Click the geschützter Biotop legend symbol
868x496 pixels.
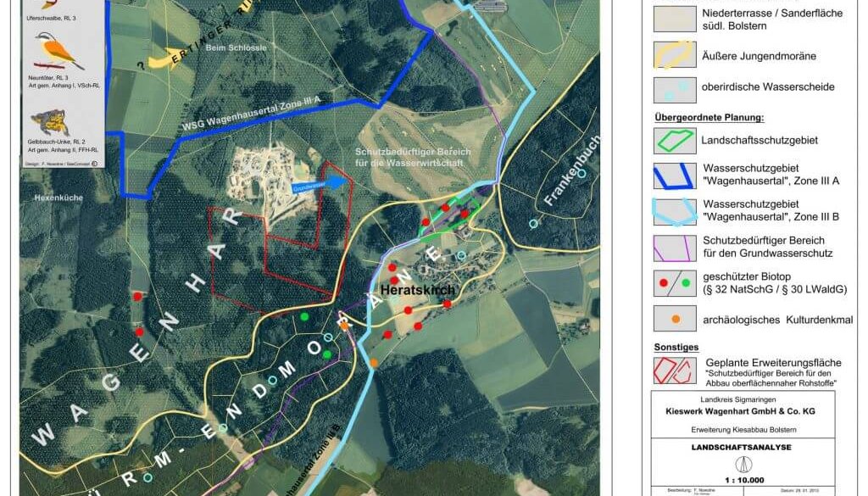(674, 282)
